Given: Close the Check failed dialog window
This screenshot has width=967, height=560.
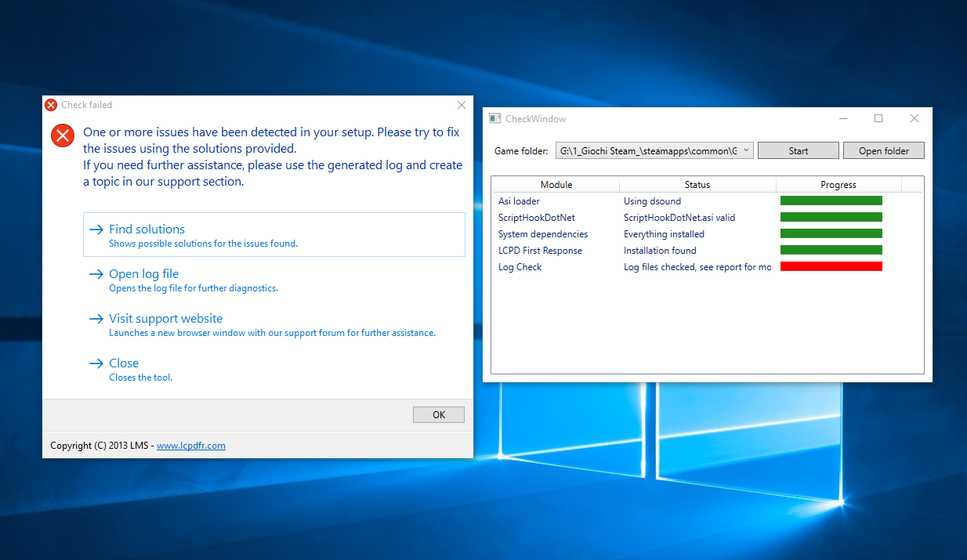Looking at the screenshot, I should tap(462, 105).
